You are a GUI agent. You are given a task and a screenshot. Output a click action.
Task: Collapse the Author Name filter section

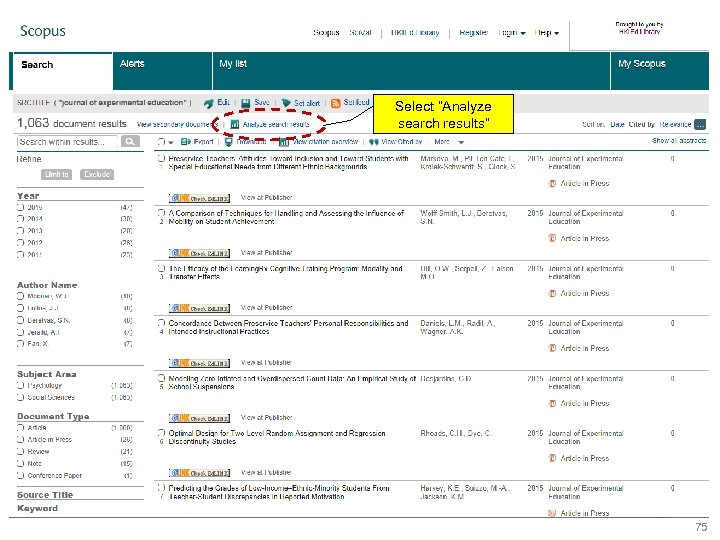tap(47, 285)
